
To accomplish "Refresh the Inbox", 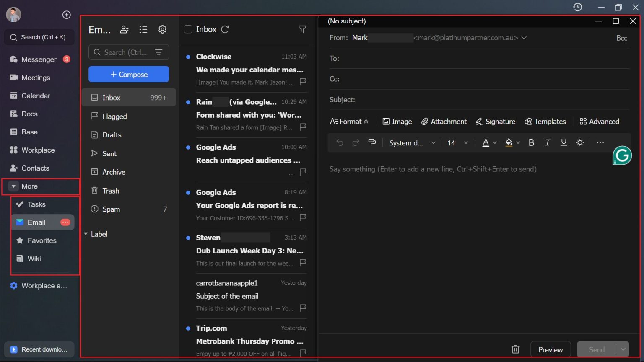I will [225, 29].
